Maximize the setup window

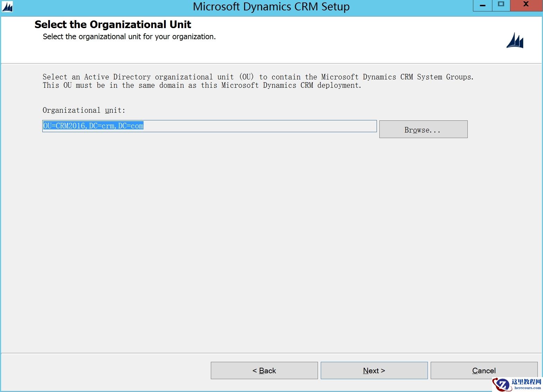pyautogui.click(x=501, y=5)
